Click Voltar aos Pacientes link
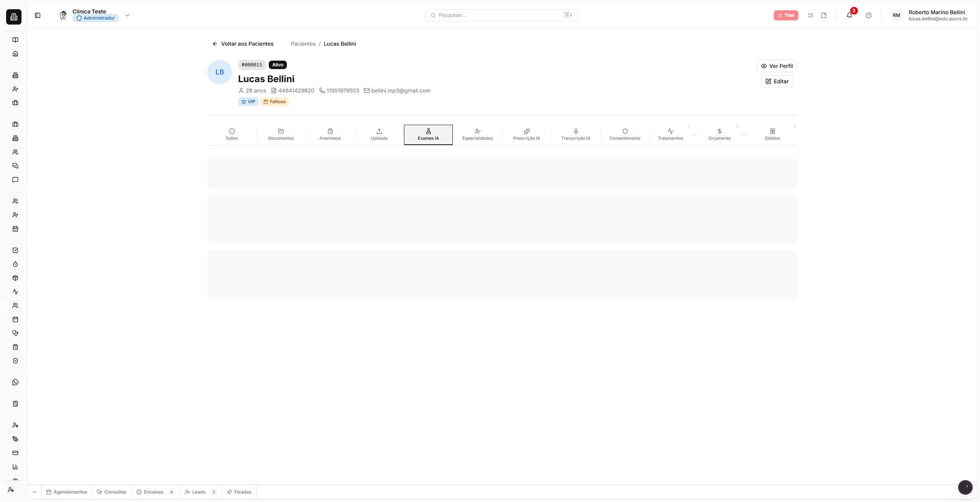Screen dimensions: 980x502 [x=243, y=44]
